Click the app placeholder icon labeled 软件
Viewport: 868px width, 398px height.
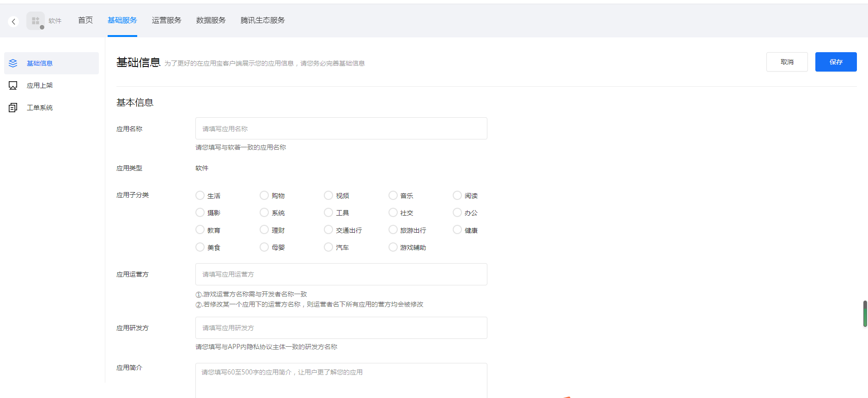[x=36, y=21]
